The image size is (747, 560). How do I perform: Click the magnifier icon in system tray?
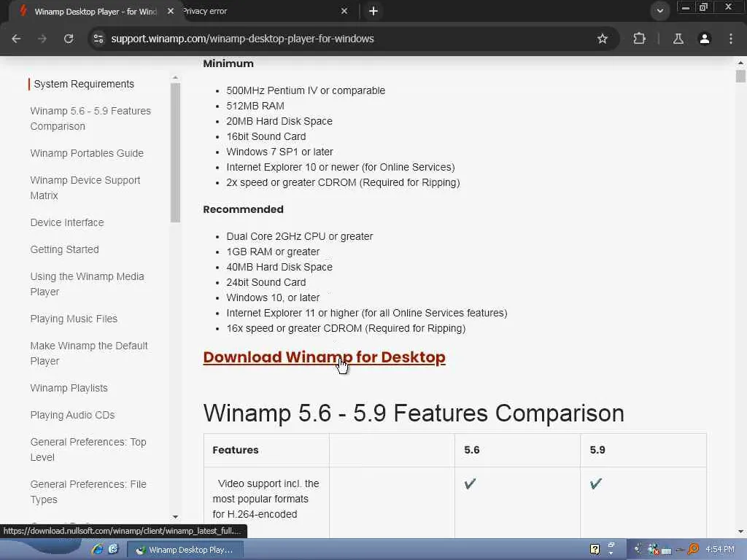coord(693,550)
